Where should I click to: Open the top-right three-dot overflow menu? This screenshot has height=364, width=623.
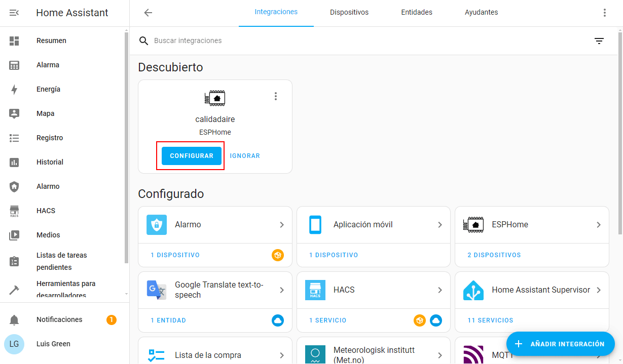click(604, 13)
